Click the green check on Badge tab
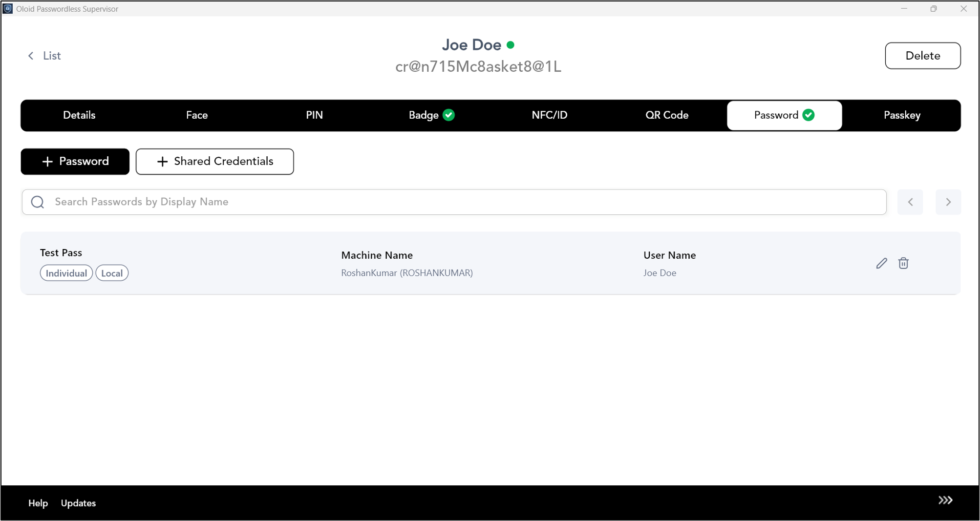This screenshot has height=521, width=980. [x=448, y=115]
